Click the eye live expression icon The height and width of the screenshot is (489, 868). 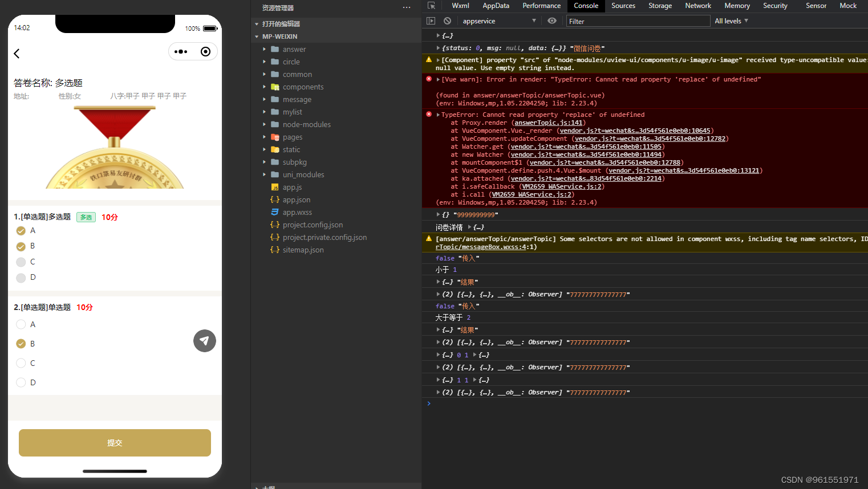click(552, 21)
